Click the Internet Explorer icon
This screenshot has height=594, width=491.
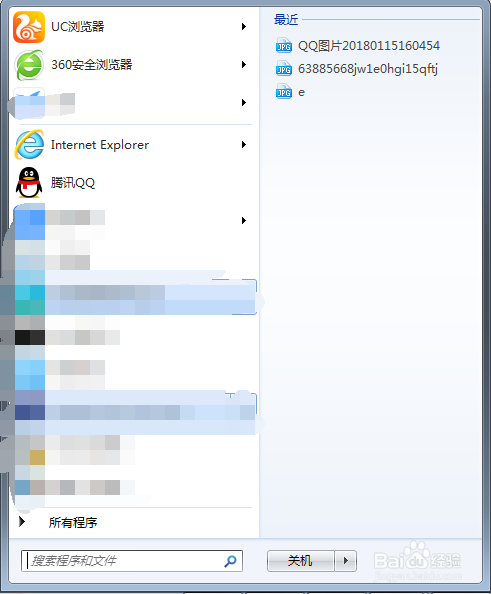pos(29,144)
